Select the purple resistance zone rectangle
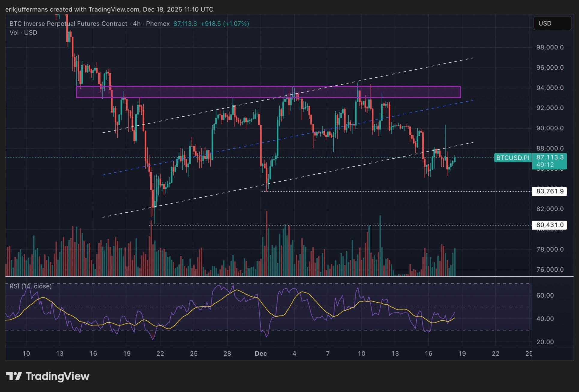This screenshot has width=579, height=392. 210,92
